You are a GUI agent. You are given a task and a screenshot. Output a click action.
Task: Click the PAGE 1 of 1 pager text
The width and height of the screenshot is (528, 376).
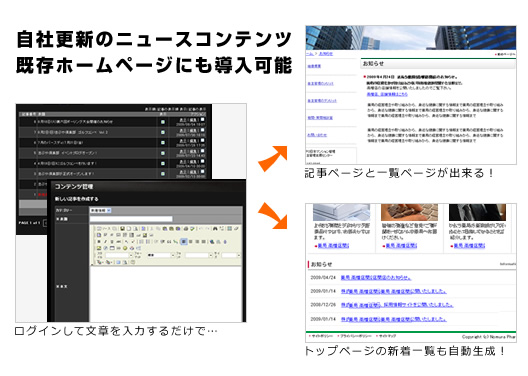coord(29,223)
